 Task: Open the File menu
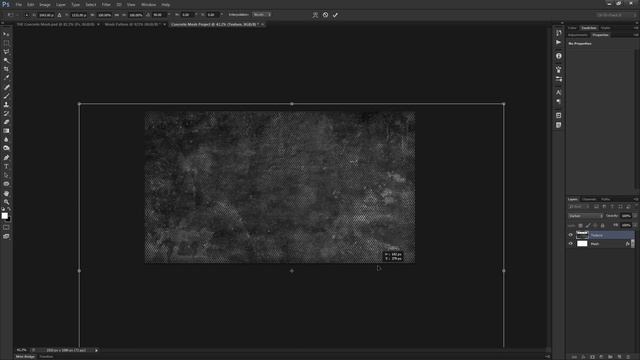[x=18, y=4]
